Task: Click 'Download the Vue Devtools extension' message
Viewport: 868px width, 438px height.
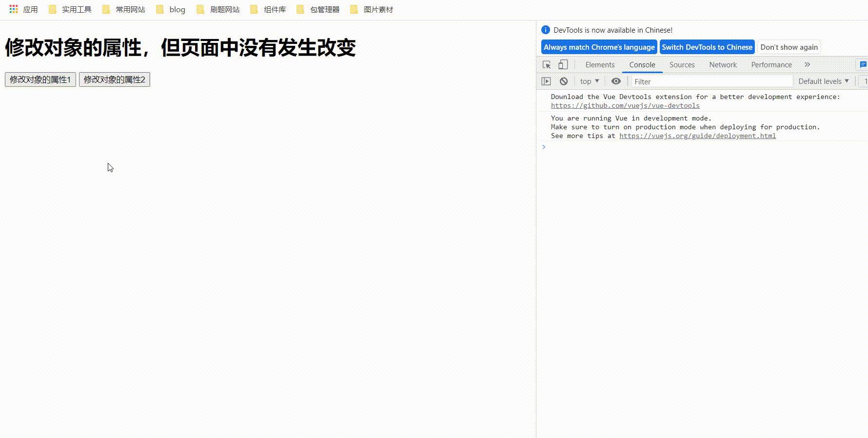Action: [x=695, y=97]
